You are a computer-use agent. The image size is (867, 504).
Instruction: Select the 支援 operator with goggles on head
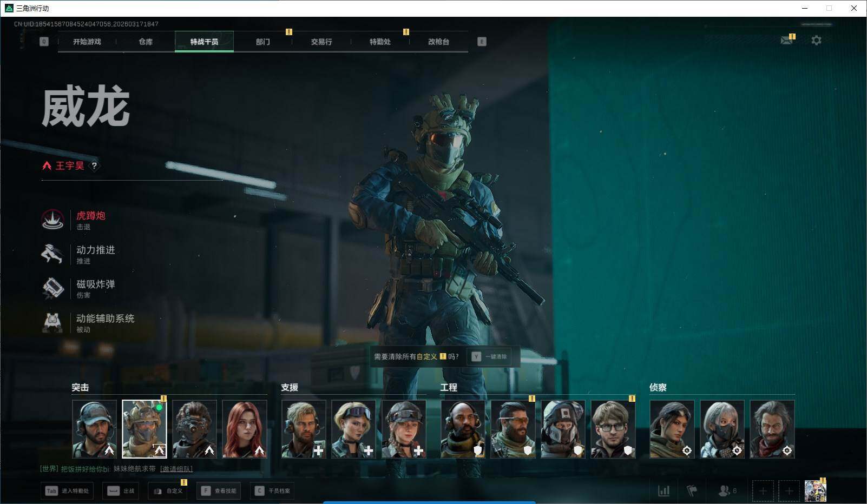[x=353, y=429]
